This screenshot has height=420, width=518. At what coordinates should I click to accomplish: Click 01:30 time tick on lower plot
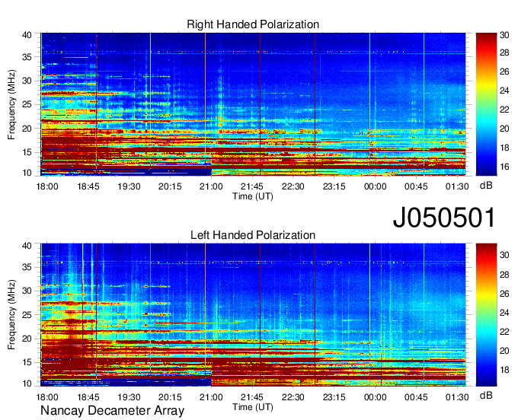click(x=457, y=397)
